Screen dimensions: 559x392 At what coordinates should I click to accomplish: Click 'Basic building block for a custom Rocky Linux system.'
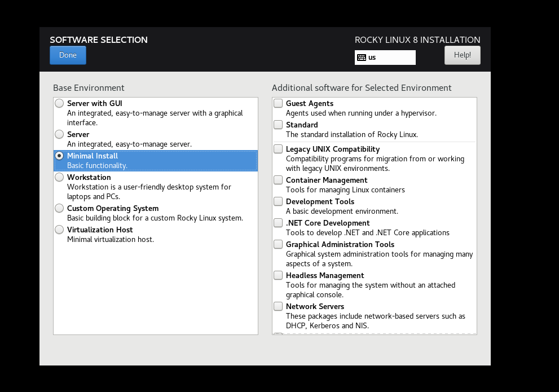point(155,218)
